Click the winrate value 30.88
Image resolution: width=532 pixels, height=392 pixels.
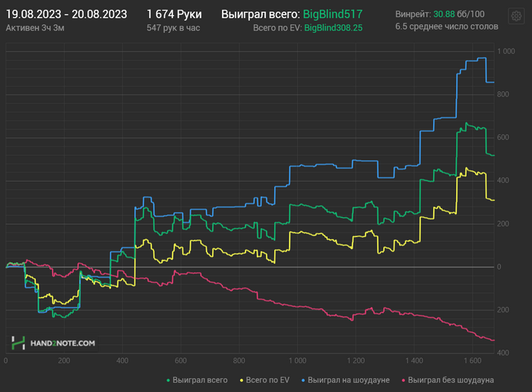pyautogui.click(x=444, y=14)
